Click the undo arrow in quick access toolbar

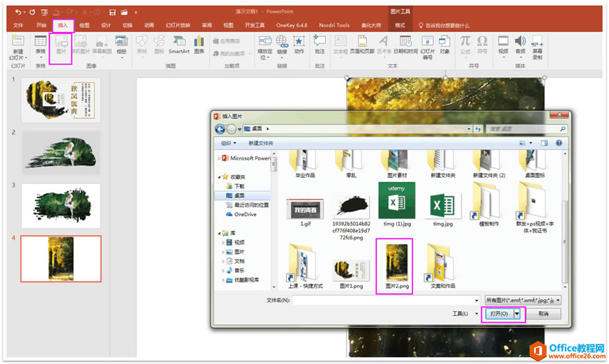pyautogui.click(x=18, y=12)
